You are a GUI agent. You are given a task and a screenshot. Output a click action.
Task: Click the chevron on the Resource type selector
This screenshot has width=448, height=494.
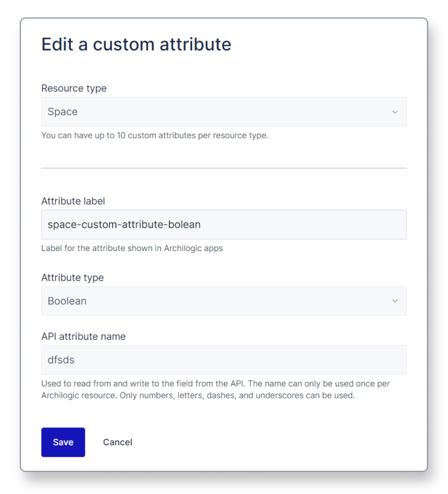point(395,111)
